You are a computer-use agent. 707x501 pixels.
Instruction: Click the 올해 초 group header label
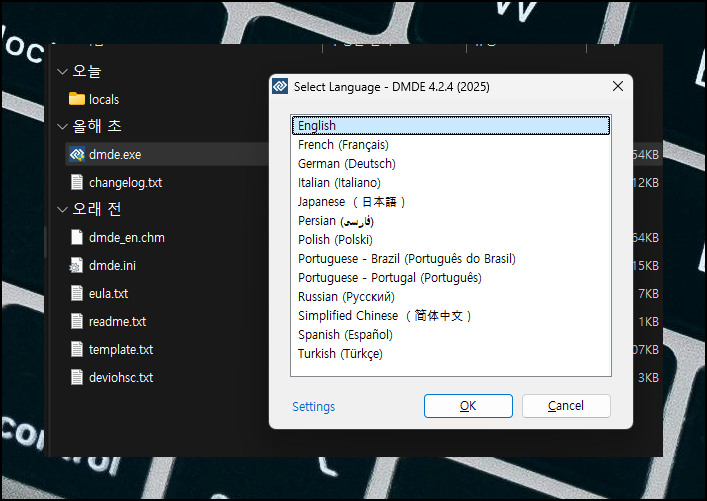[x=97, y=126]
